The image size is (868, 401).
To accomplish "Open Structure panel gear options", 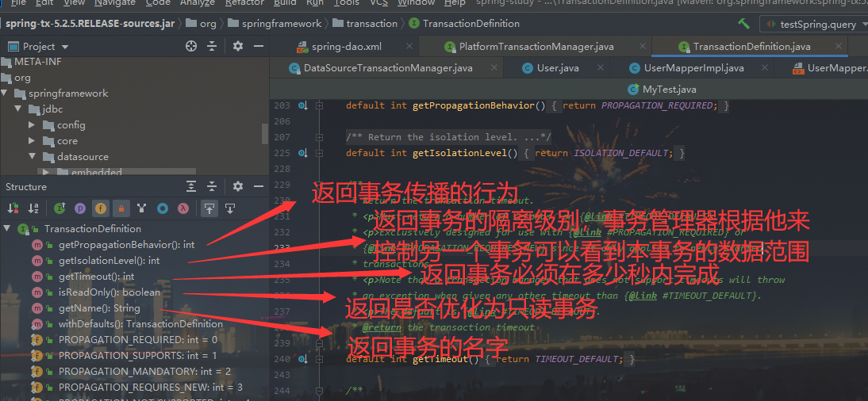I will [237, 186].
